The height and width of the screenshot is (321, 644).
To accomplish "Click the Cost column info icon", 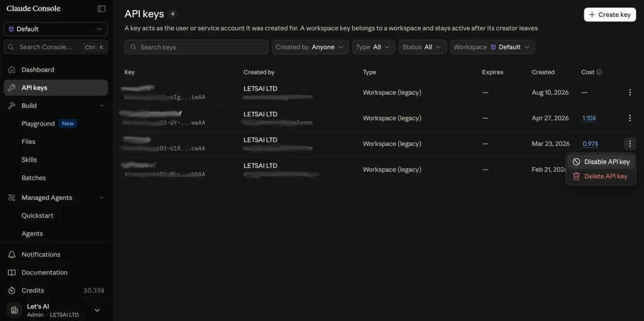I will pyautogui.click(x=599, y=72).
